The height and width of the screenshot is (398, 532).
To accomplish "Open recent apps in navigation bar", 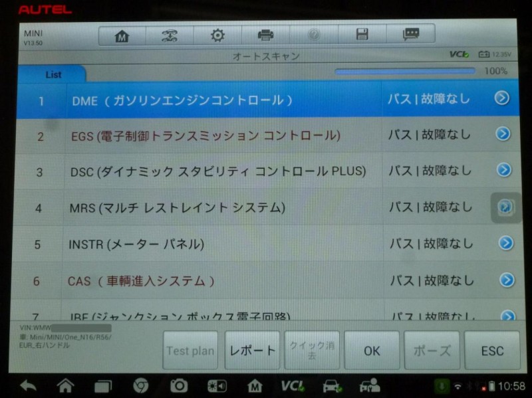I will 103,386.
